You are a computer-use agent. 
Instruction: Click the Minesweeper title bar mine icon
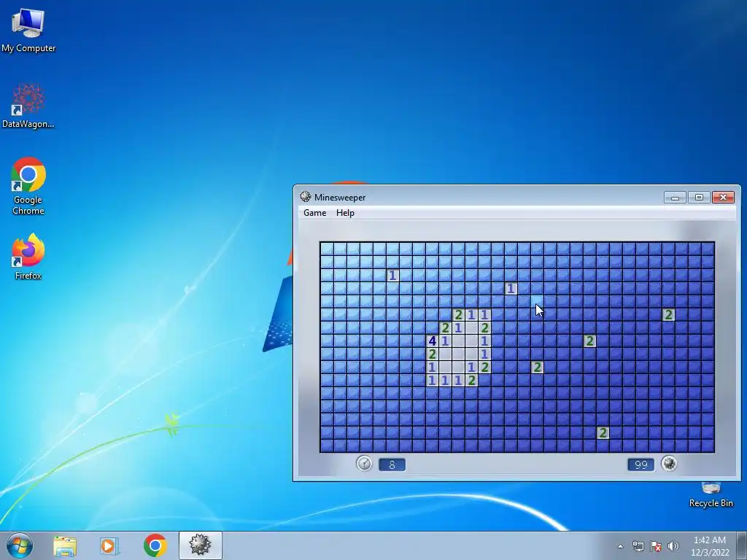306,197
